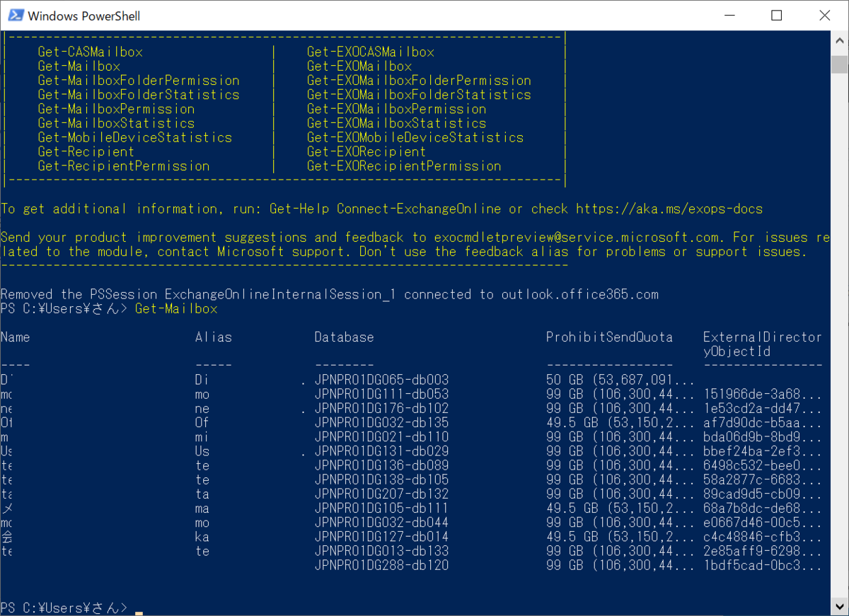Viewport: 849px width, 616px height.
Task: Click object ID 6498c532-bee0...
Action: (763, 465)
